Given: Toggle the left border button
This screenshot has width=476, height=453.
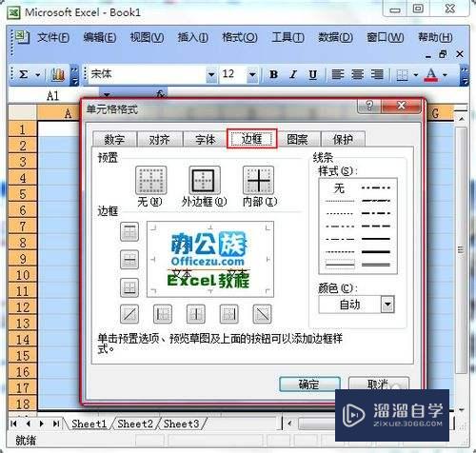Looking at the screenshot, I should (x=163, y=314).
